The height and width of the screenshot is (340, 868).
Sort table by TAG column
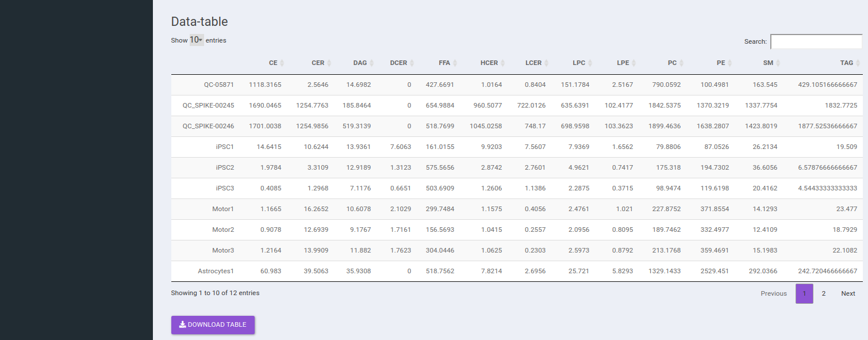pos(850,63)
